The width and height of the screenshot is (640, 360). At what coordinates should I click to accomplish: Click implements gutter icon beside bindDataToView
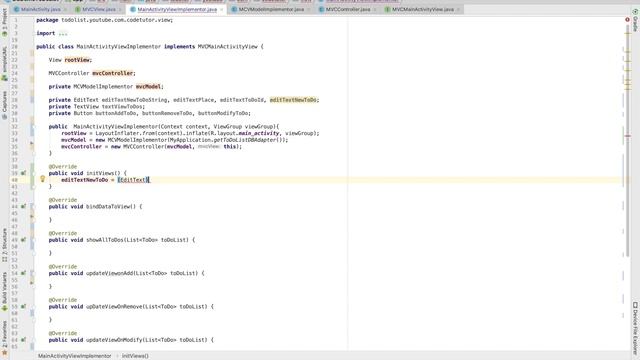coord(24,207)
